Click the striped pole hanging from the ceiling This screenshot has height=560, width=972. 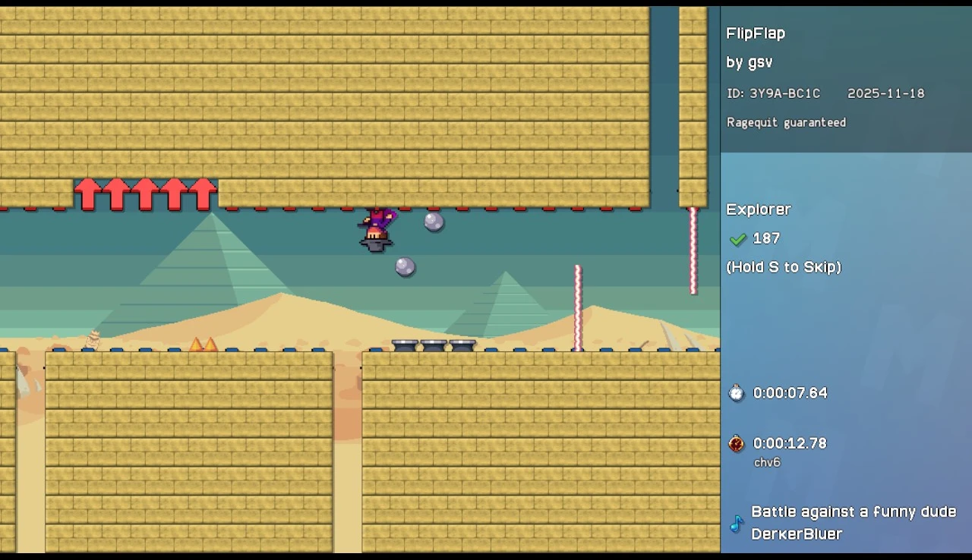(x=693, y=250)
